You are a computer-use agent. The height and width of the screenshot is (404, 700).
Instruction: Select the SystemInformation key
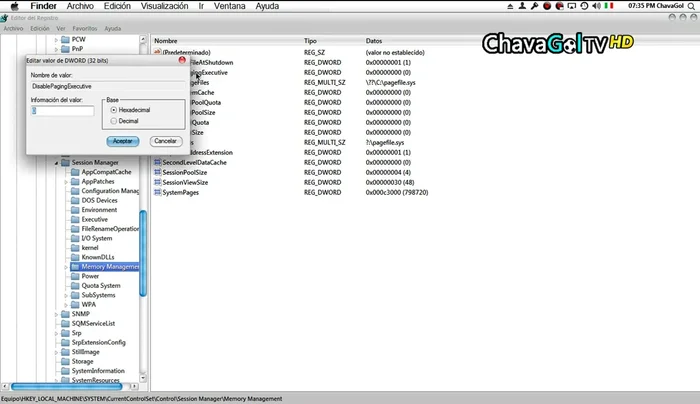(98, 371)
